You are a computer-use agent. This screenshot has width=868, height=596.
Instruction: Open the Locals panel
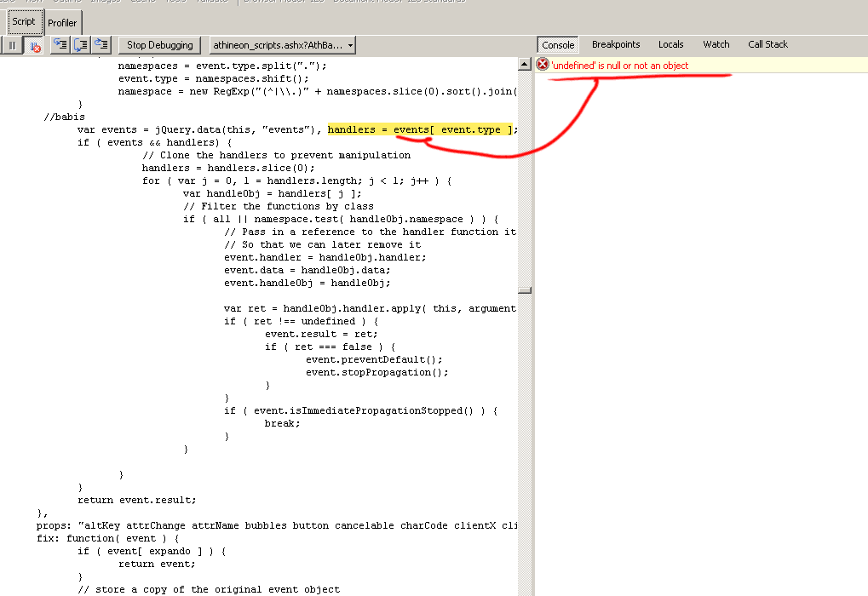[670, 45]
